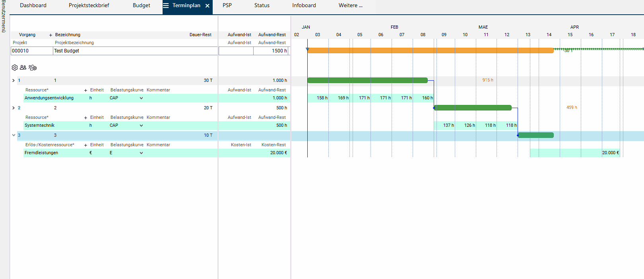
Task: Click the two-person resources icon
Action: coord(23,68)
